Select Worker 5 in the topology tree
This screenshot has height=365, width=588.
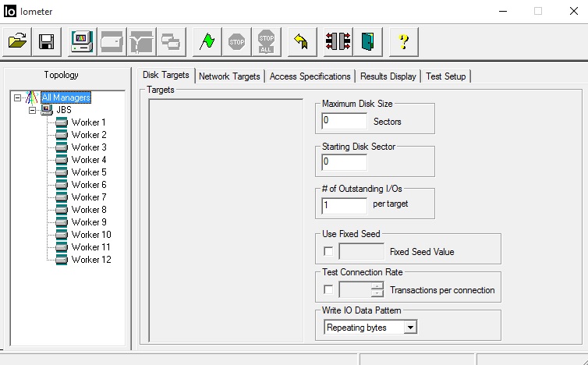(89, 172)
